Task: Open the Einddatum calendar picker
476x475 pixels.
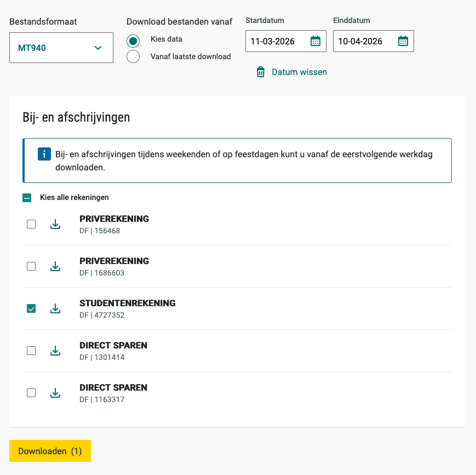Action: (403, 41)
